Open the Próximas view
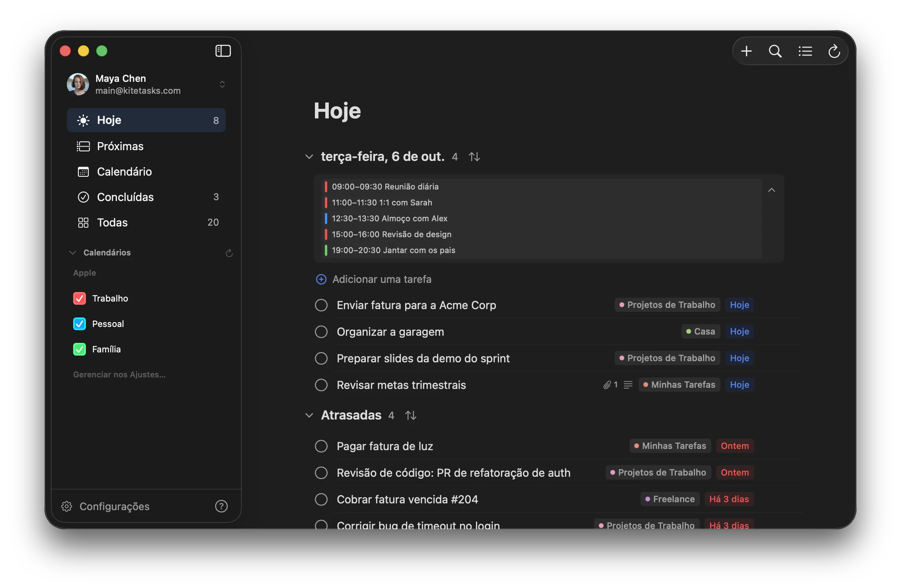 [x=146, y=146]
